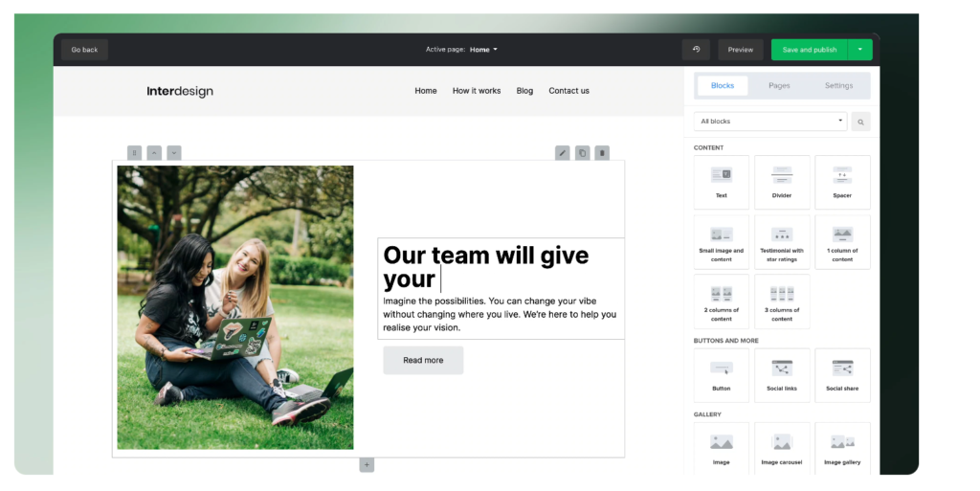
Task: Click the pencil edit block icon
Action: click(x=563, y=153)
